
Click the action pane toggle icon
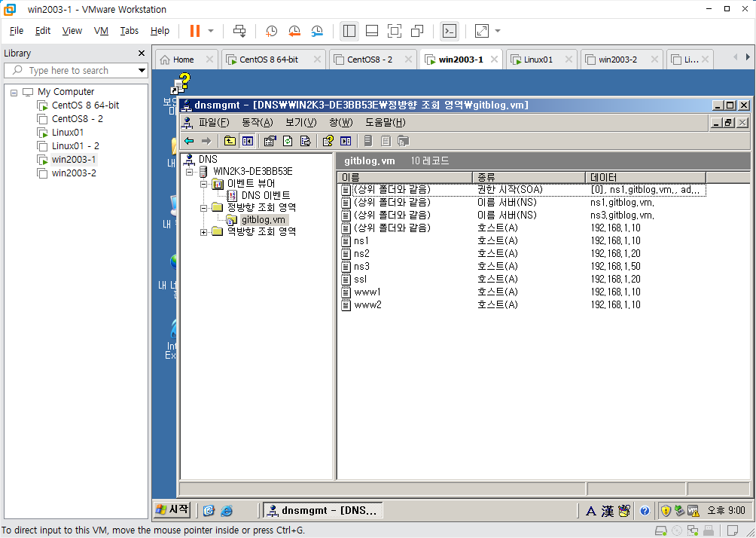(346, 141)
